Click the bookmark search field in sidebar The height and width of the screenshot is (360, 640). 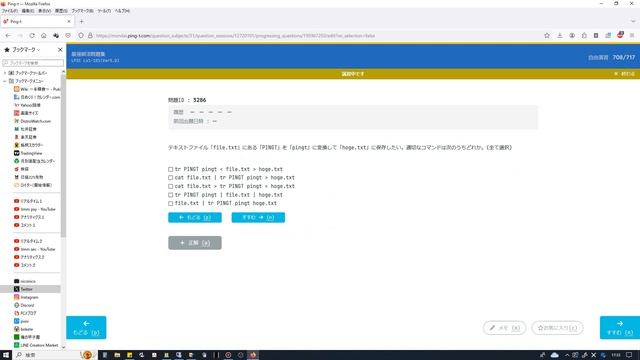coord(33,63)
